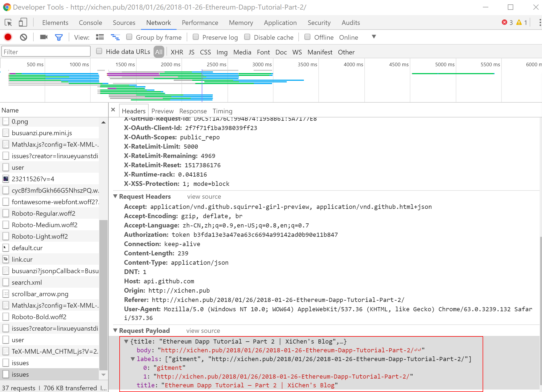Filter requests by Img type
This screenshot has height=392, width=542.
222,52
